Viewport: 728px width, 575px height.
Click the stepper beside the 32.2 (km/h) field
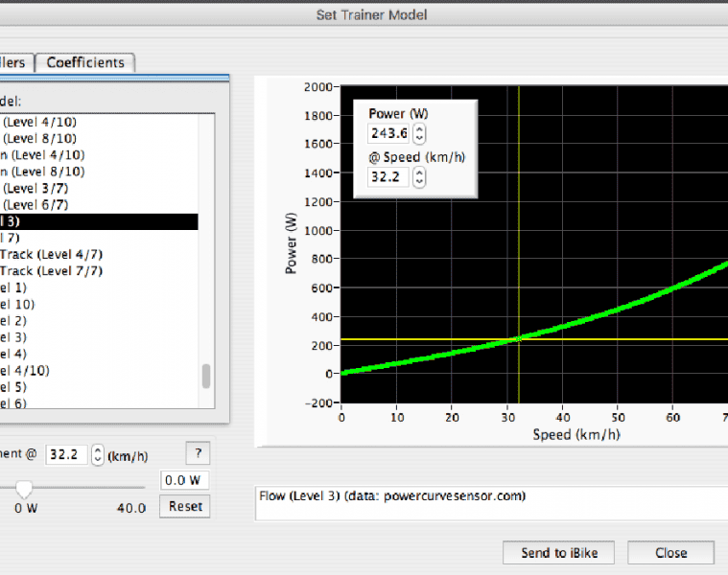click(x=97, y=454)
